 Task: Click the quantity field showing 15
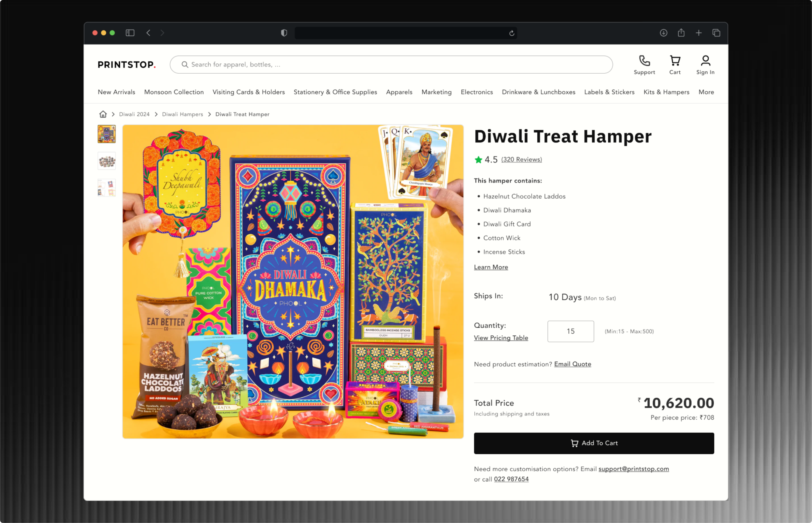tap(571, 331)
